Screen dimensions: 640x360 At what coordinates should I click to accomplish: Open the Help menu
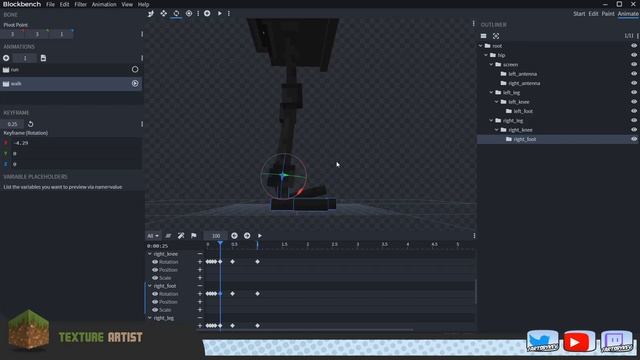(143, 4)
